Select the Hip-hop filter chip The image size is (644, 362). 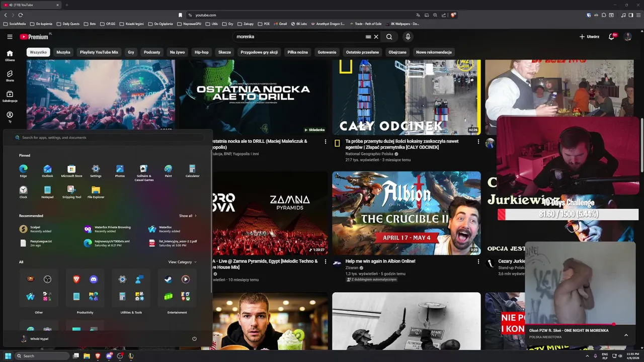coord(201,52)
